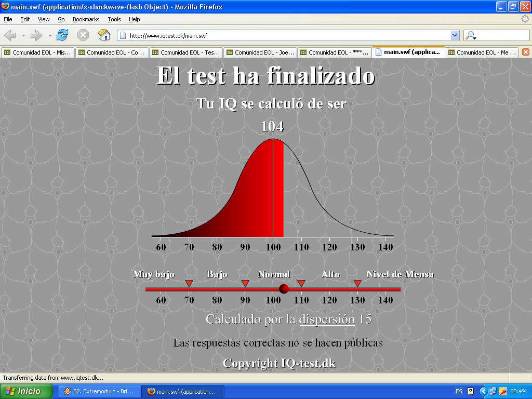Go to the Home page icon
532x399 pixels.
coord(104,35)
